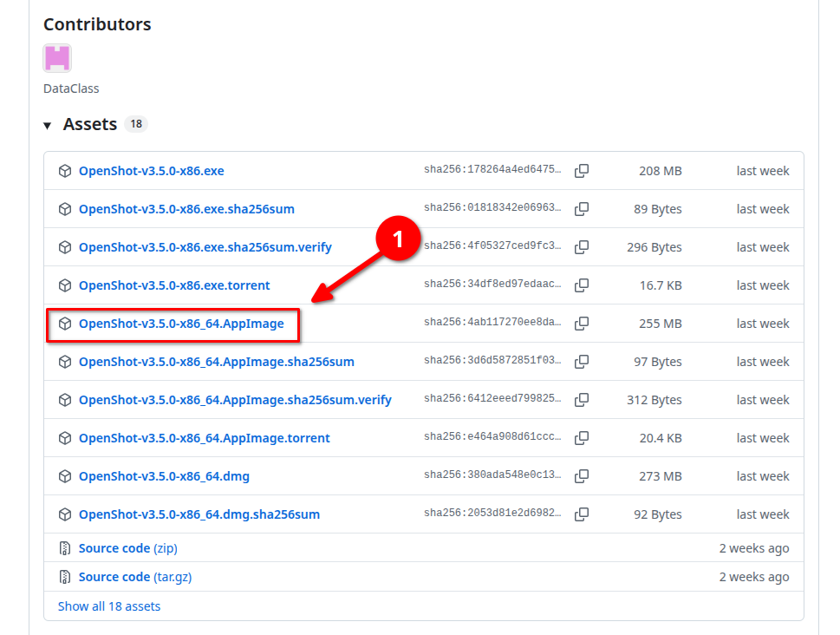Click the 18 assets count badge
The height and width of the screenshot is (635, 840).
point(136,124)
